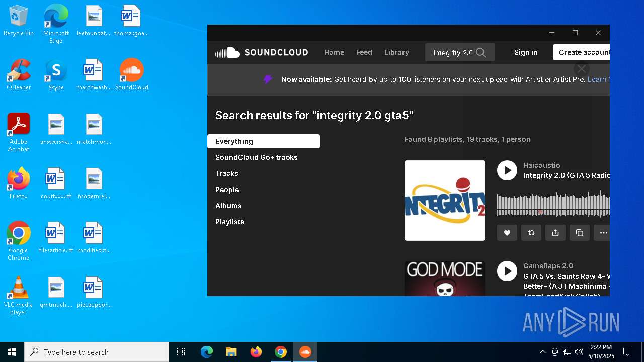Show hidden system tray icons
Viewport: 644px width, 362px height.
click(542, 352)
